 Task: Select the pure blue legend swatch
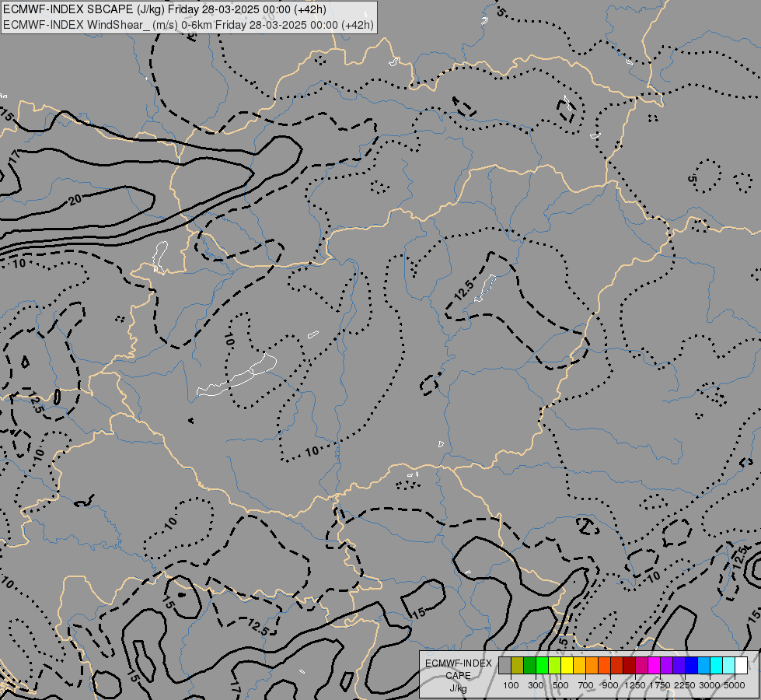point(692,665)
